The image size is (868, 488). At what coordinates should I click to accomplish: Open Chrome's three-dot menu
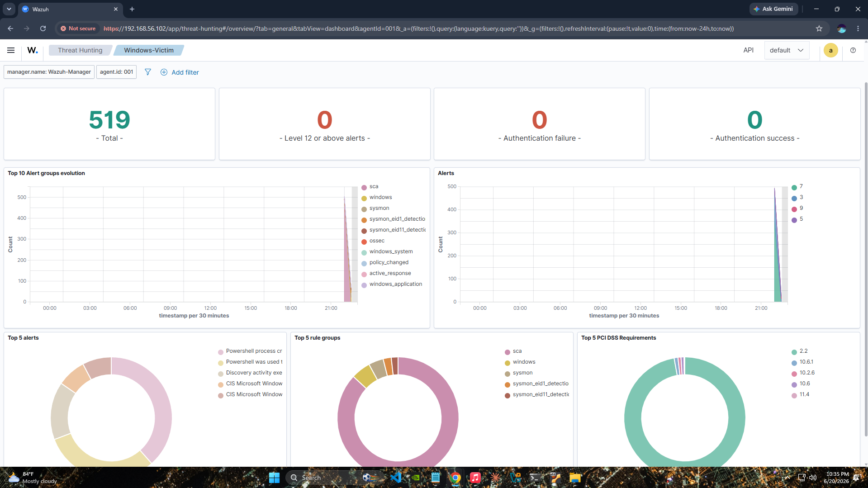858,28
